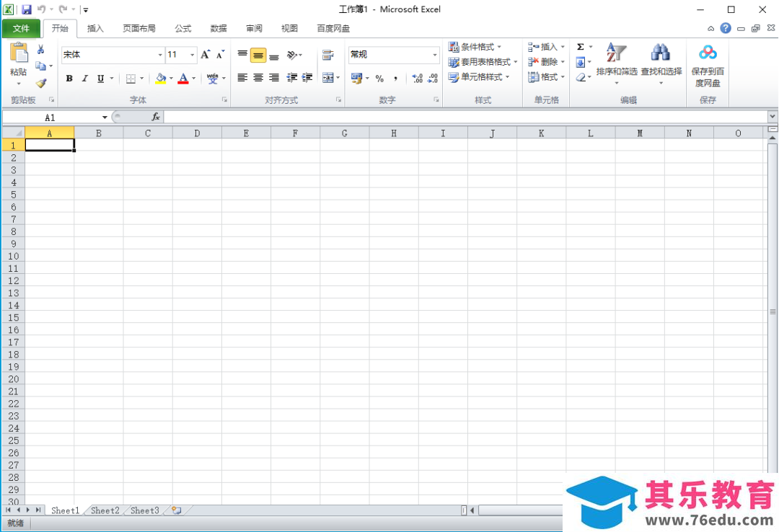Click the accounting number format icon
Screen dimensions: 779x532
[356, 78]
